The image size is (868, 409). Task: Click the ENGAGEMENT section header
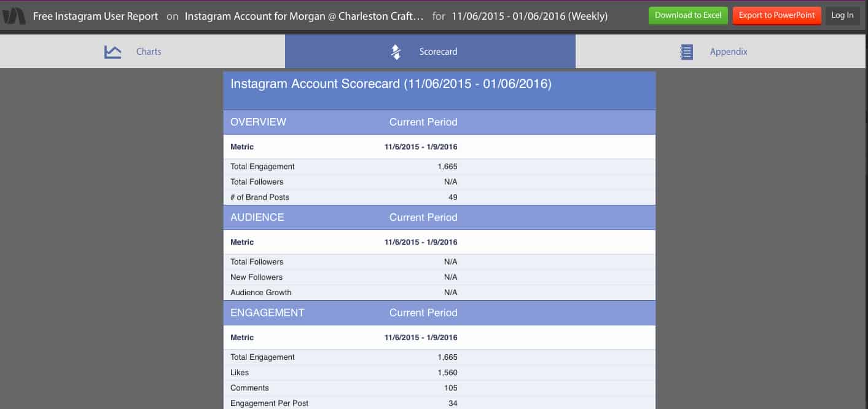point(267,312)
